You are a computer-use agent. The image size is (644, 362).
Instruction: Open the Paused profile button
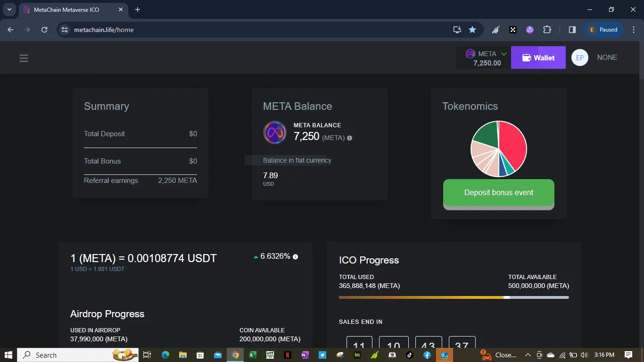pos(603,30)
